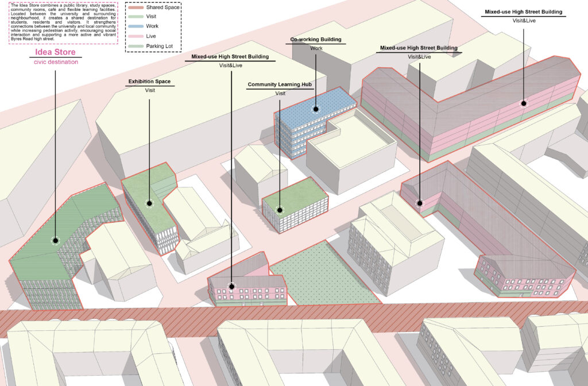Select the blue Work legend swatch

tap(136, 26)
